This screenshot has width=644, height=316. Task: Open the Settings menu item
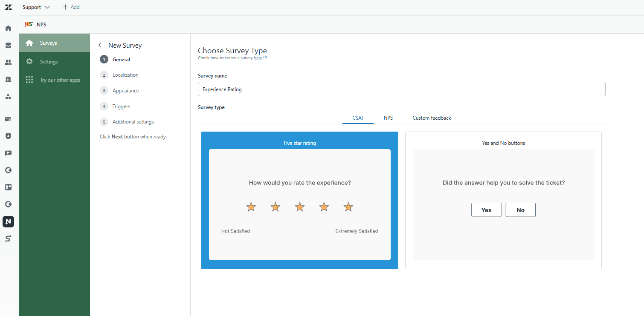(x=54, y=62)
